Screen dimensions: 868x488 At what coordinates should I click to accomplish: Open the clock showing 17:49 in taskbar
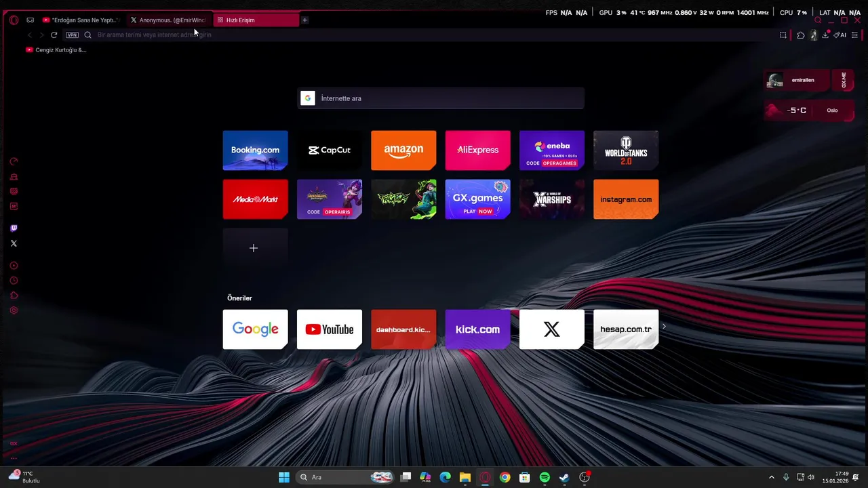pos(835,477)
